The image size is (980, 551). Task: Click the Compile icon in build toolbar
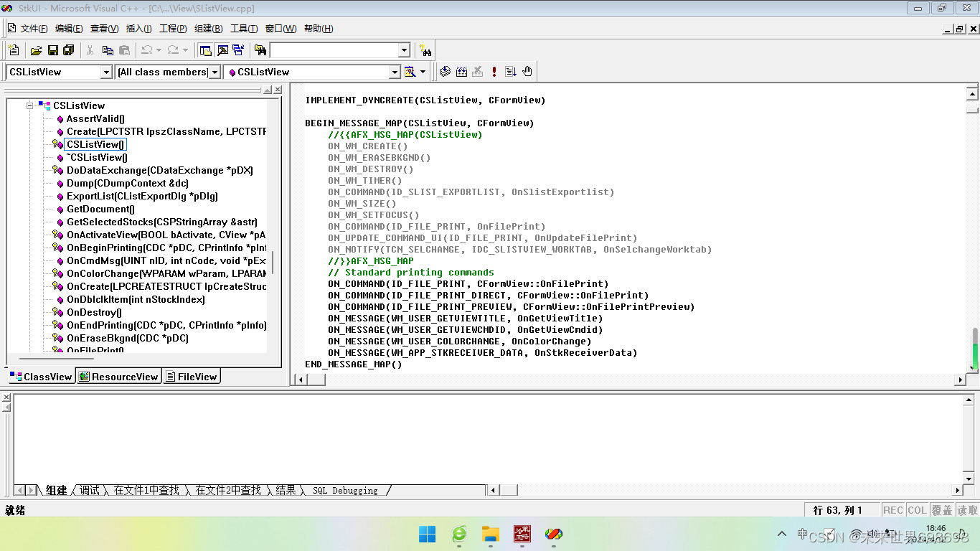point(445,72)
